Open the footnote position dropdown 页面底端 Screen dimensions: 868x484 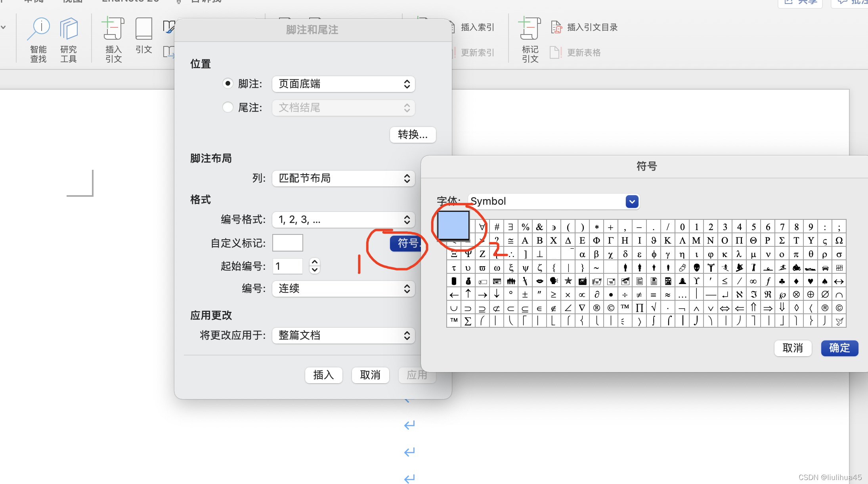click(343, 84)
